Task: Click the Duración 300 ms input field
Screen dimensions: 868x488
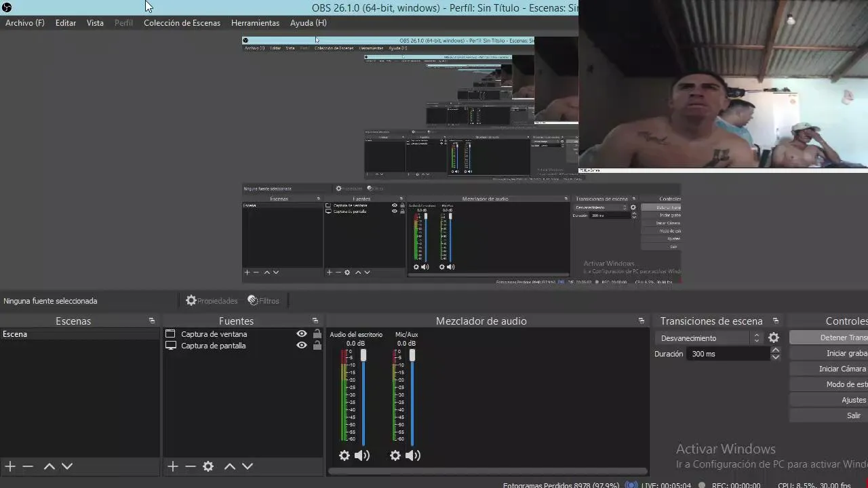Action: [x=728, y=354]
